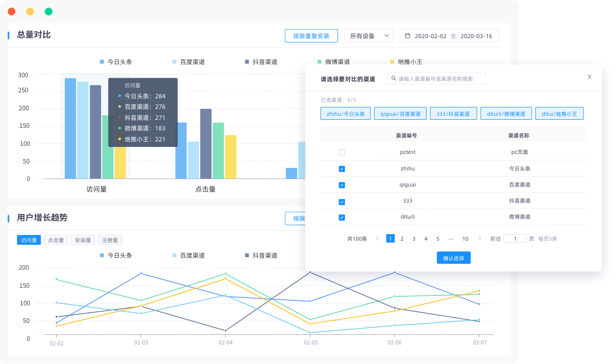Click the 排除重复安装 button
The width and height of the screenshot is (615, 364).
(x=311, y=36)
